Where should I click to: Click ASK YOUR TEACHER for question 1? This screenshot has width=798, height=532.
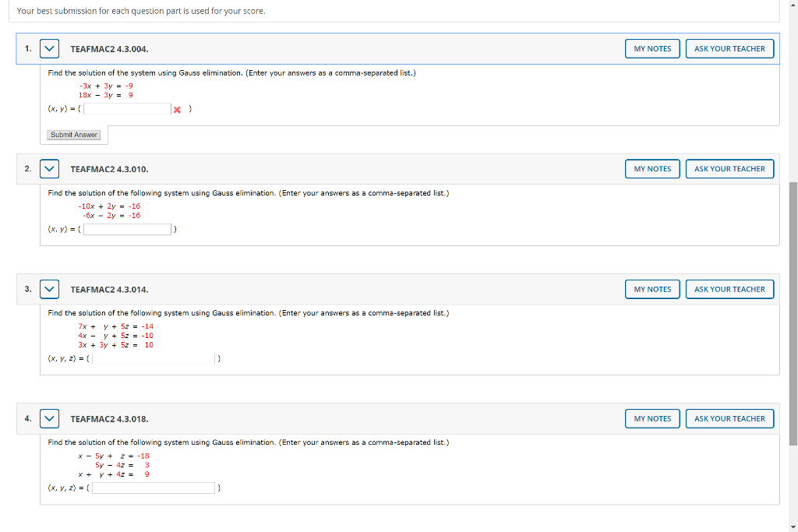[x=729, y=48]
